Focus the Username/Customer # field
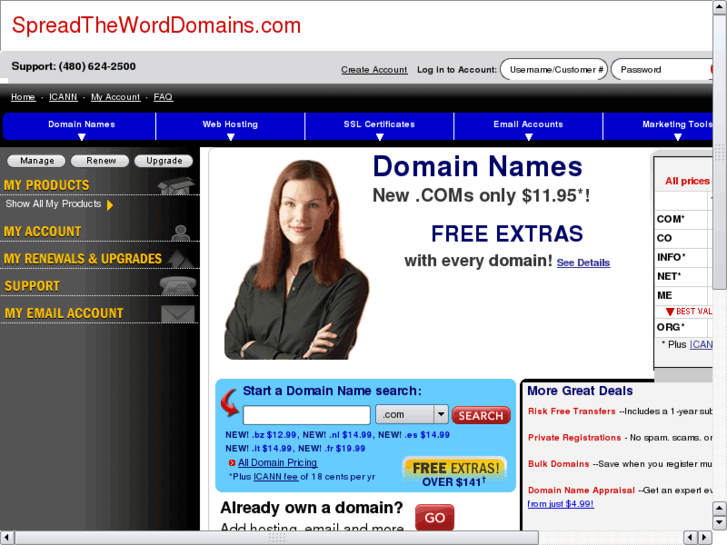This screenshot has height=545, width=727. click(x=554, y=70)
